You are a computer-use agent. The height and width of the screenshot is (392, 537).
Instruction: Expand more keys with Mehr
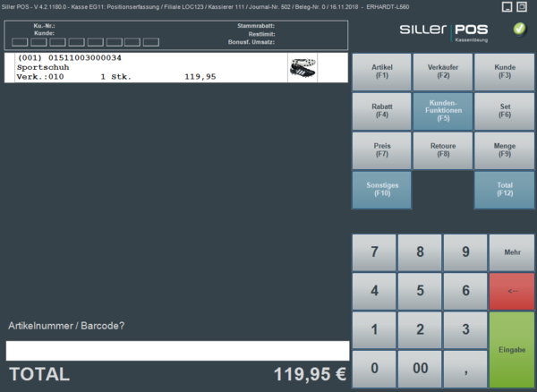click(512, 252)
